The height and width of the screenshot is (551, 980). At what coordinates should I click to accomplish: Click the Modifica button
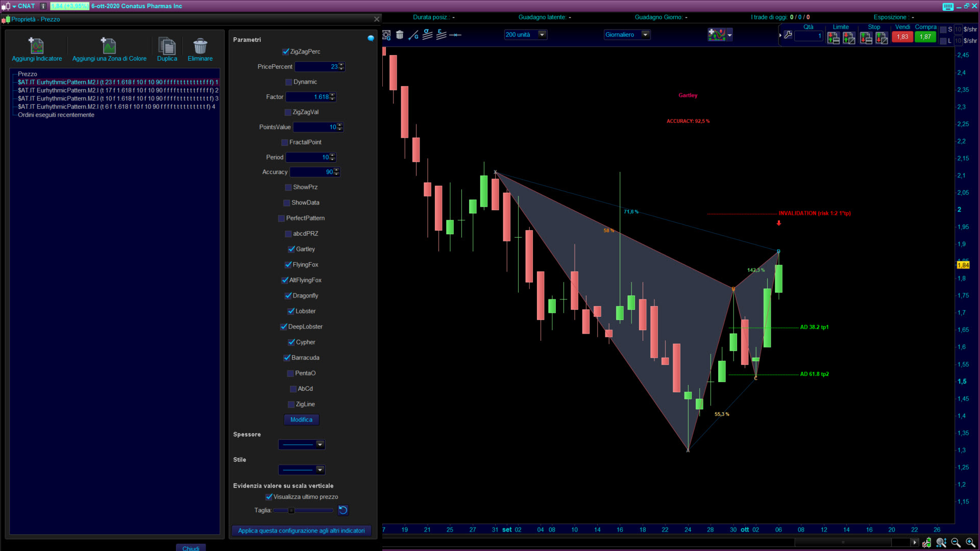[x=301, y=420]
